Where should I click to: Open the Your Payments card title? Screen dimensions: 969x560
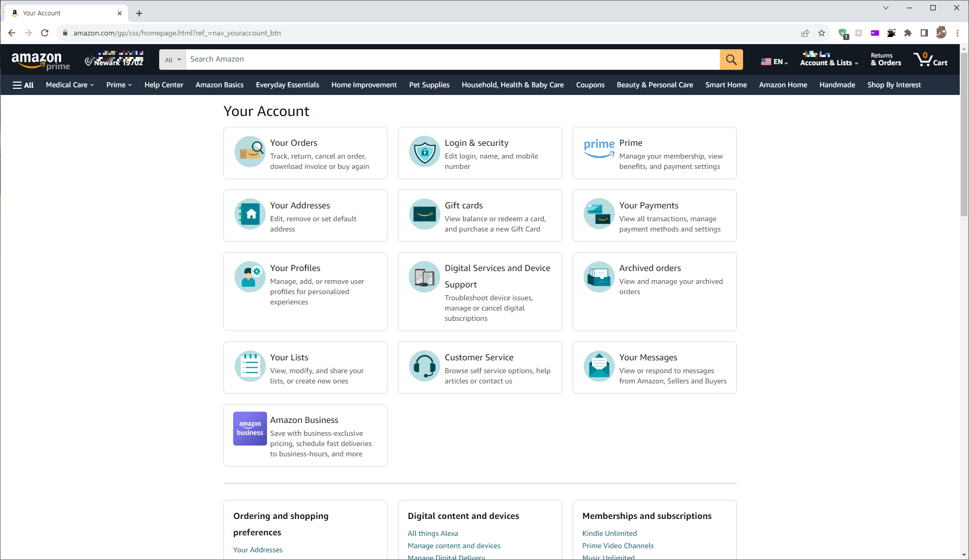[649, 205]
